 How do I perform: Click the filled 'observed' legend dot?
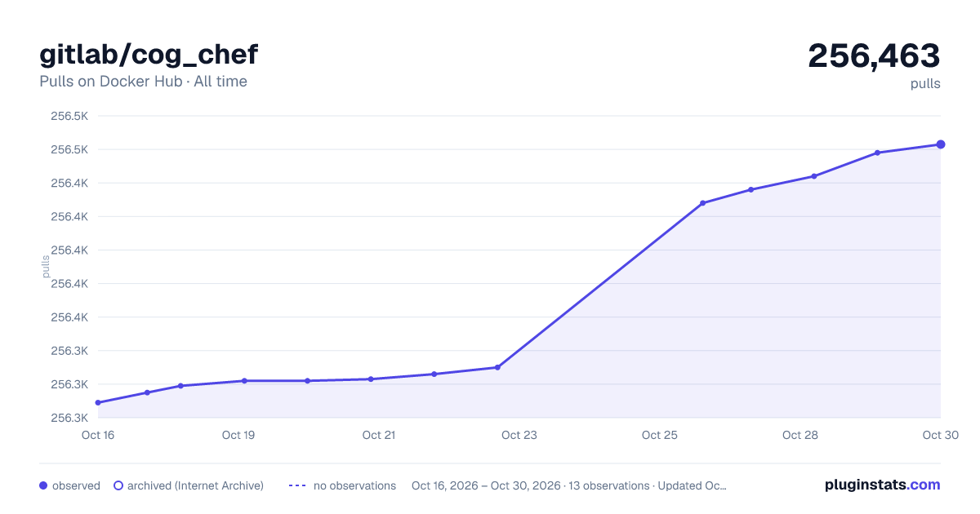click(x=43, y=485)
